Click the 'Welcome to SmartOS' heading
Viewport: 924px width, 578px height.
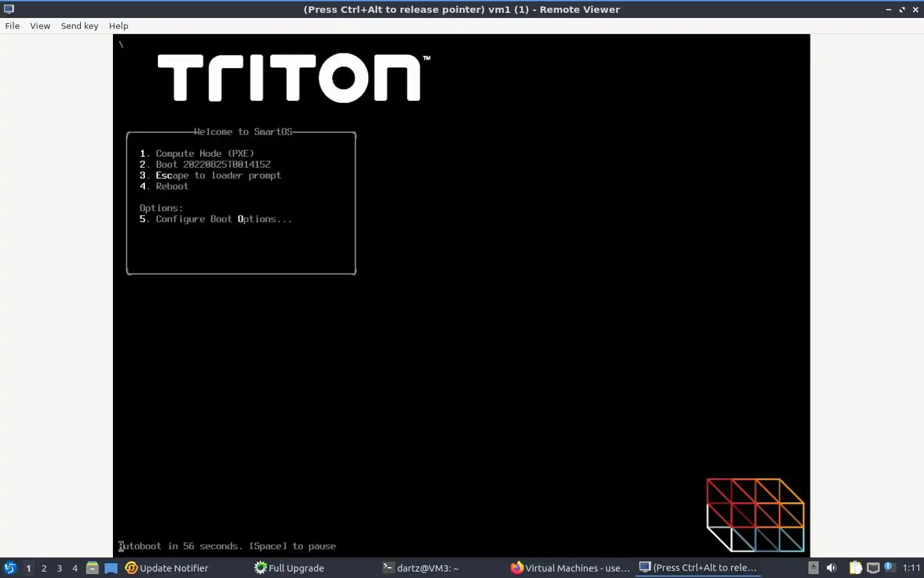pyautogui.click(x=243, y=132)
